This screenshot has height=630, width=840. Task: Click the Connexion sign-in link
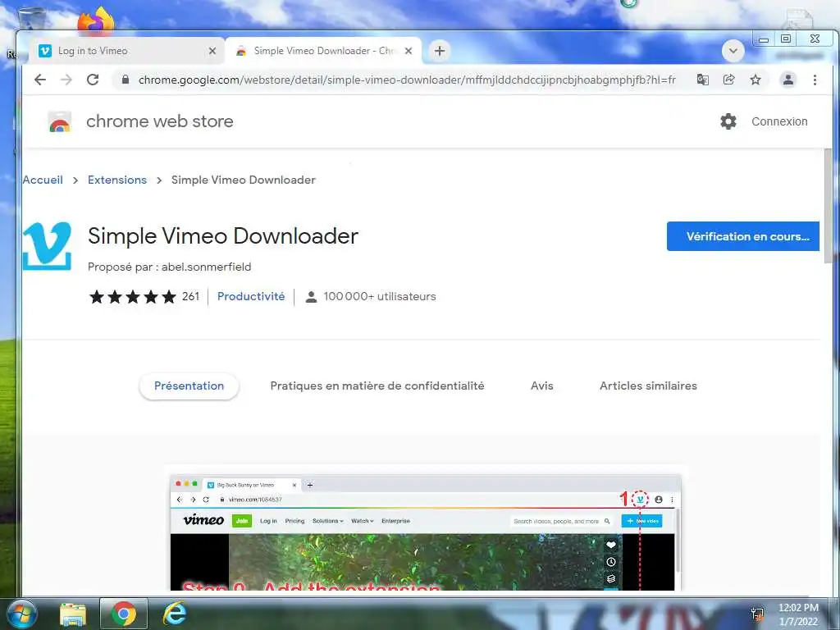coord(779,121)
